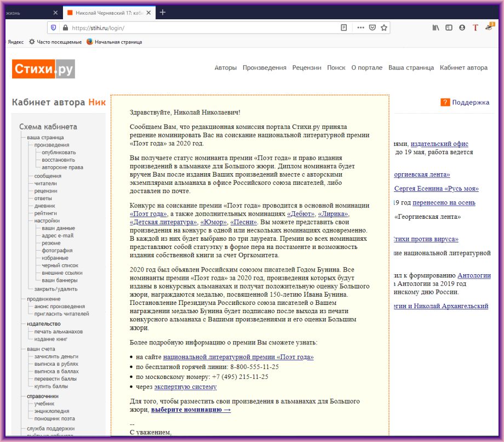Open 'зачислить деньги' tree item

click(56, 356)
